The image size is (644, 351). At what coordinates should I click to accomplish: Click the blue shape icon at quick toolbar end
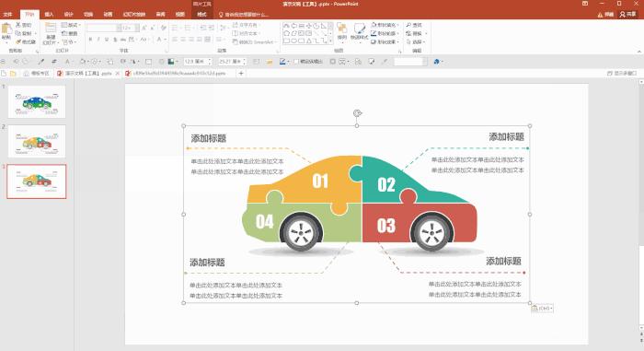pyautogui.click(x=436, y=62)
